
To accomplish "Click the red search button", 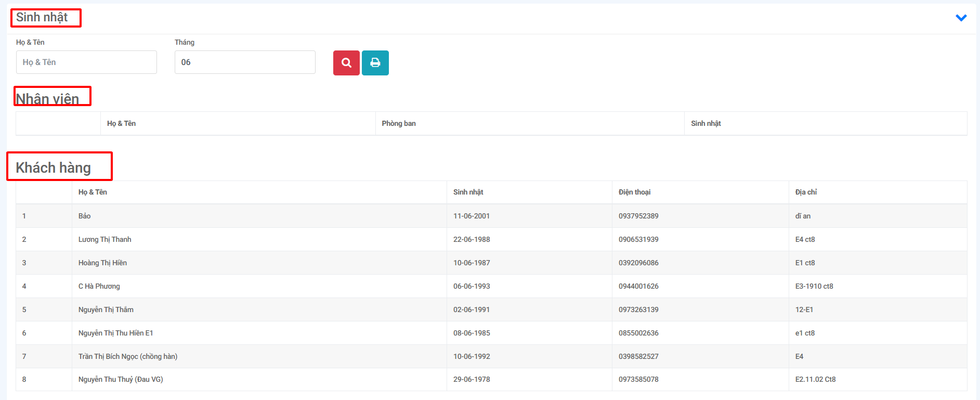I will tap(346, 63).
